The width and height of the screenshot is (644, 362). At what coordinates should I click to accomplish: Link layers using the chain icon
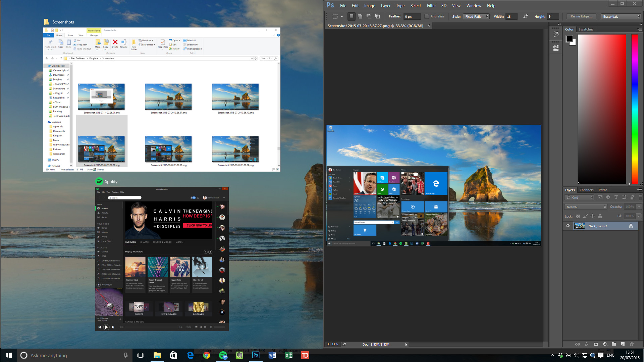(x=578, y=344)
